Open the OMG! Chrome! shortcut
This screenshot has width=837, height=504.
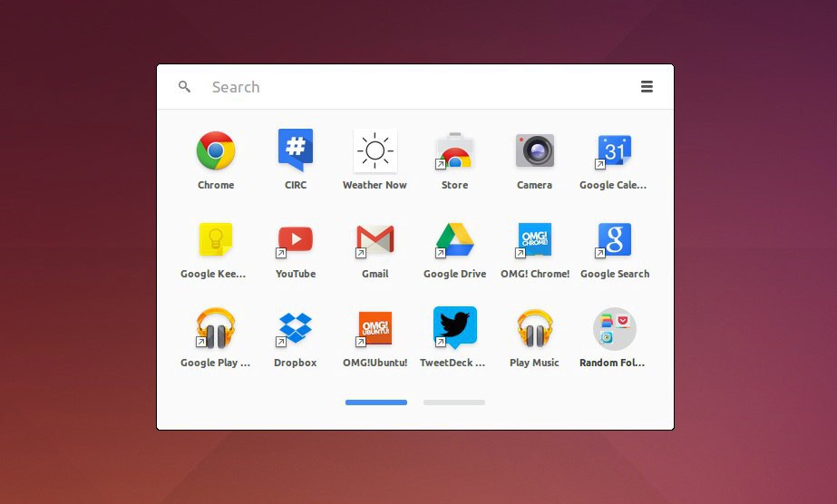pyautogui.click(x=534, y=240)
